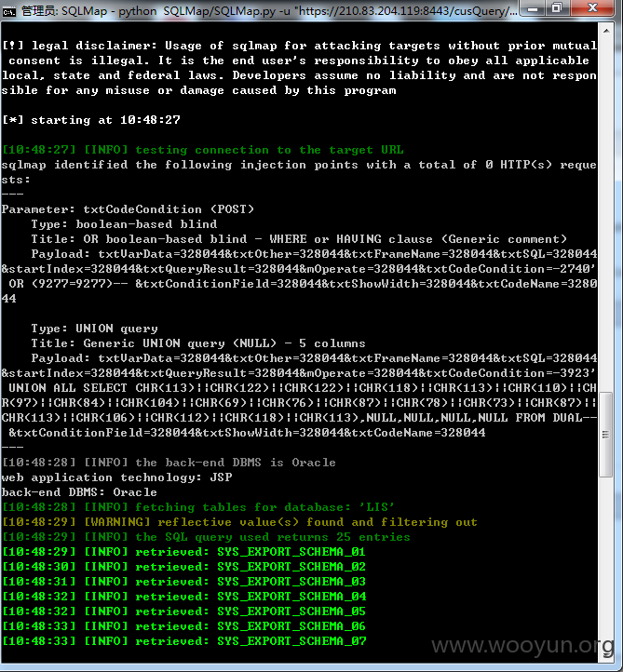Click 'fetching tables for database: LIS' line
The width and height of the screenshot is (623, 672).
click(x=197, y=507)
